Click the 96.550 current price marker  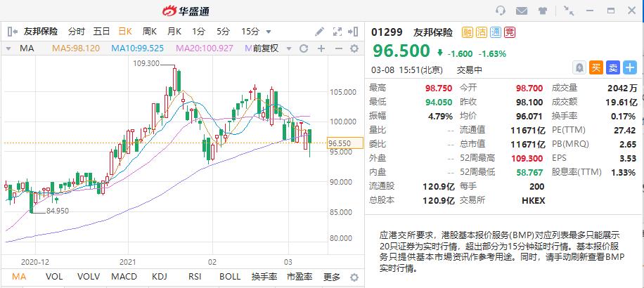coord(345,143)
